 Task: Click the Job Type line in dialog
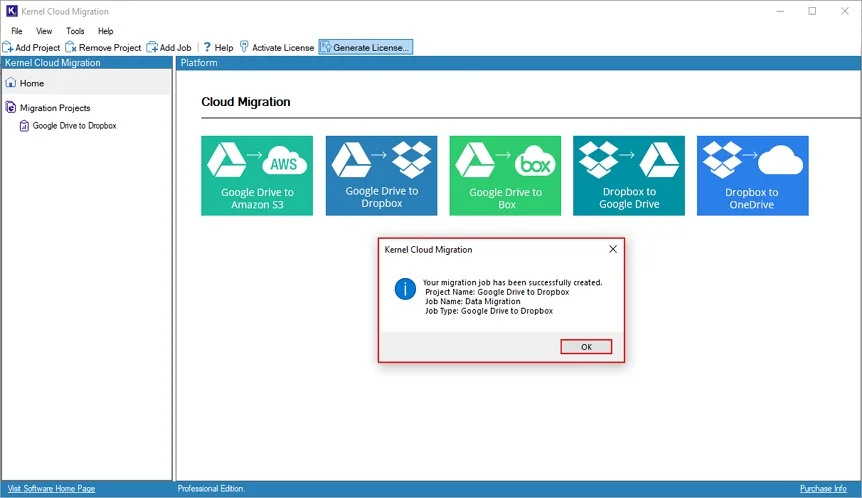489,311
